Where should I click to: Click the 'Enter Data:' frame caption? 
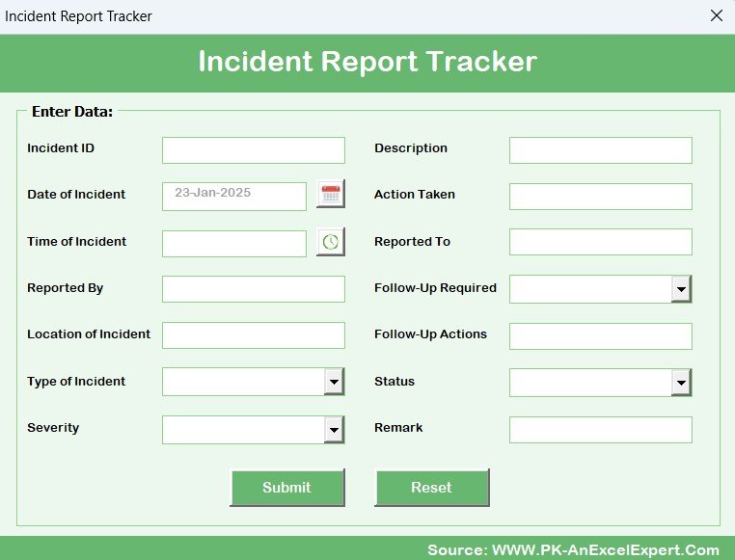tap(72, 112)
